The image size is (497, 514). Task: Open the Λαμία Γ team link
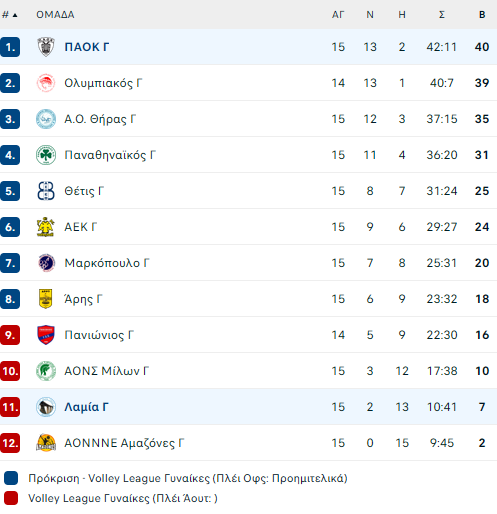tap(86, 407)
